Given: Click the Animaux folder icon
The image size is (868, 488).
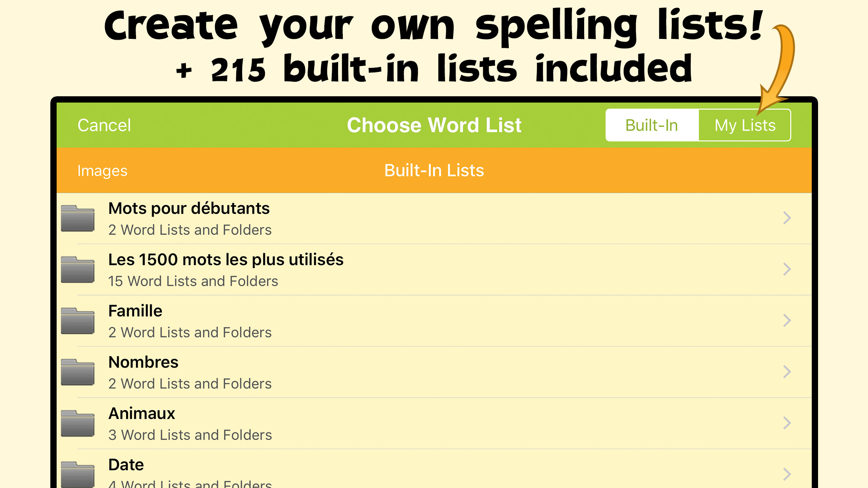Looking at the screenshot, I should pyautogui.click(x=78, y=424).
